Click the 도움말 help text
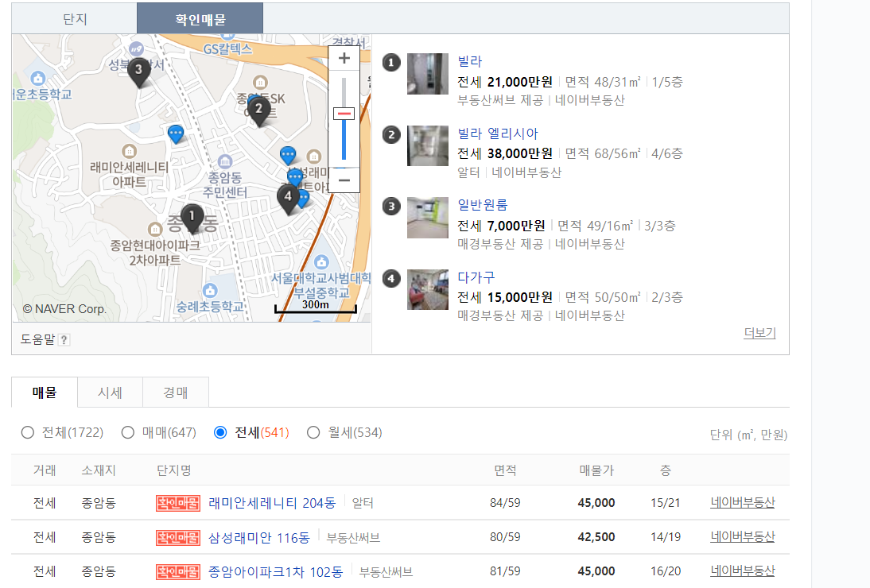Viewport: 870px width, 588px height. 37,339
